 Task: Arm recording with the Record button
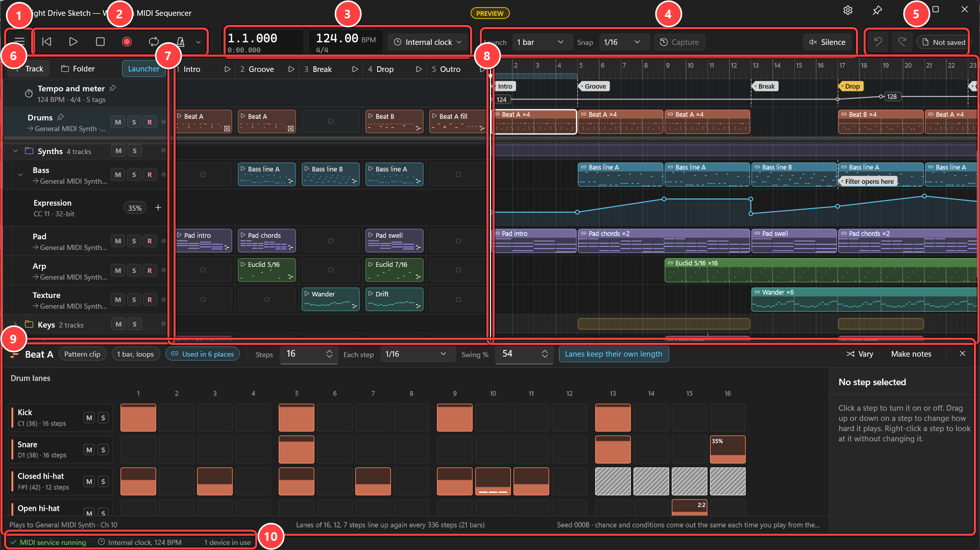click(x=127, y=42)
